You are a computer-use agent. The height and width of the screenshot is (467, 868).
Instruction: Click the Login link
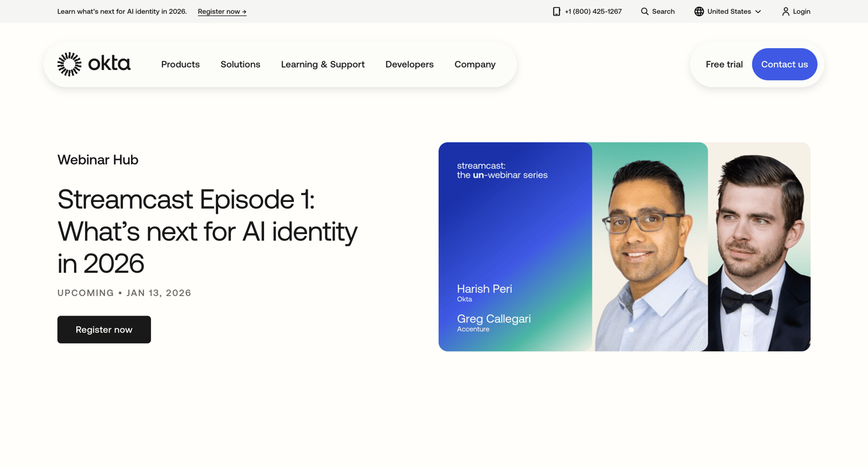(x=801, y=11)
